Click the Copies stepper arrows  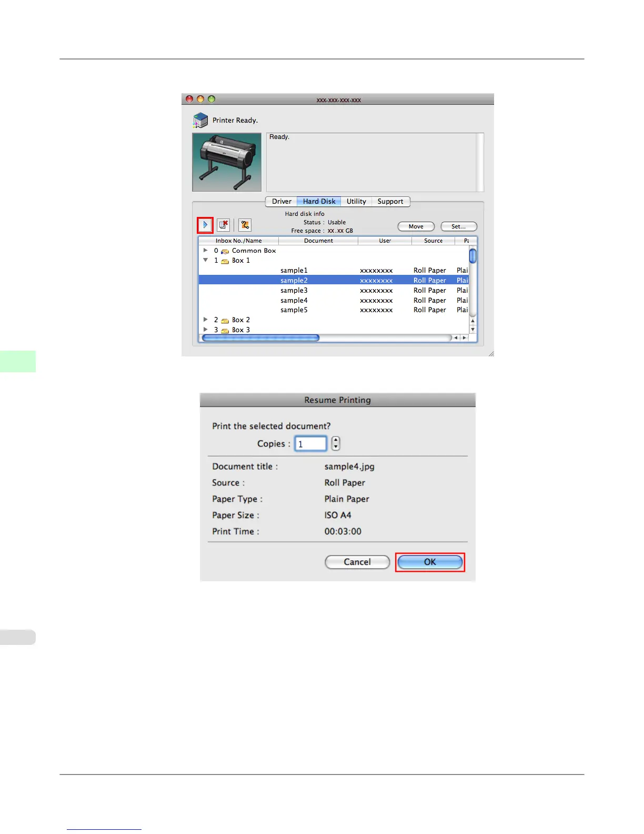(336, 444)
